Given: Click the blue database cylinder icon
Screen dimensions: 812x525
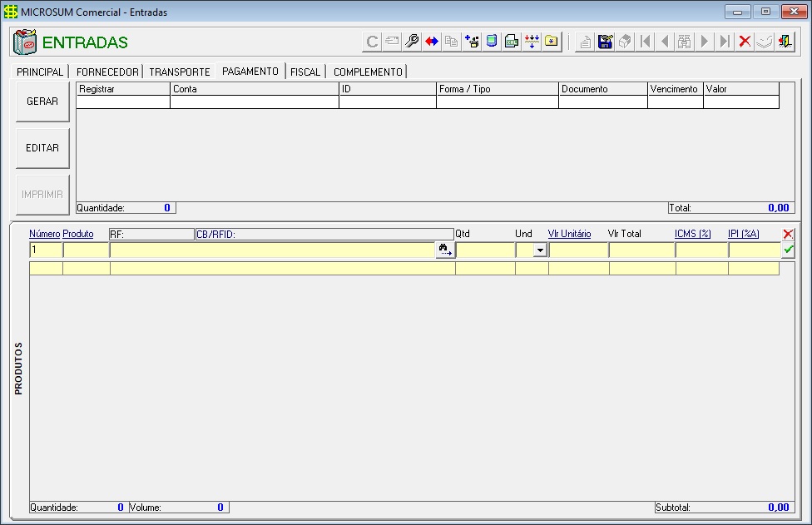Looking at the screenshot, I should click(492, 42).
